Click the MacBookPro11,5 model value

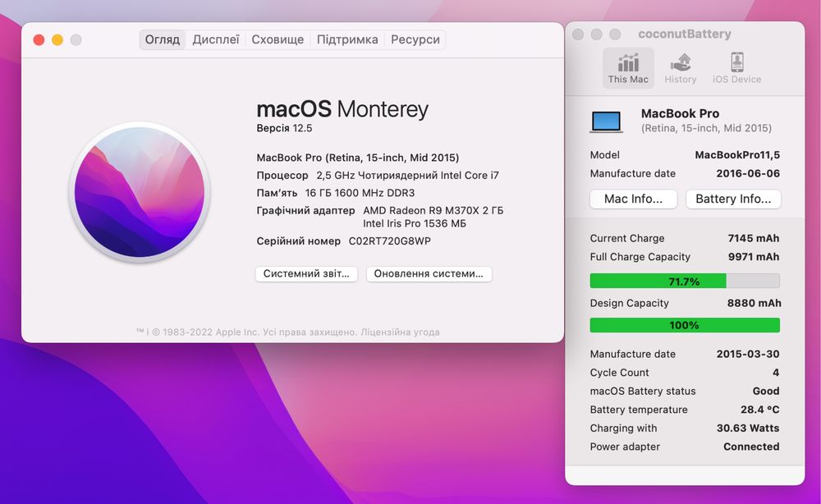coord(737,155)
